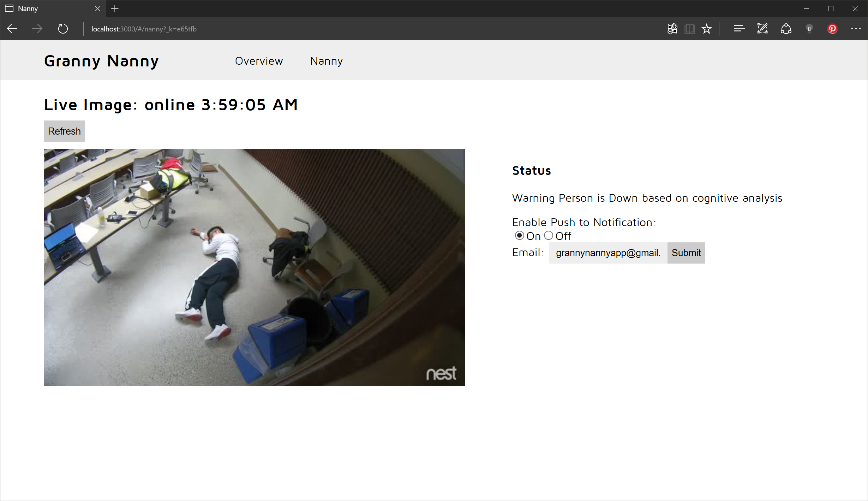
Task: Click the Granny Nanny site title
Action: pyautogui.click(x=101, y=61)
